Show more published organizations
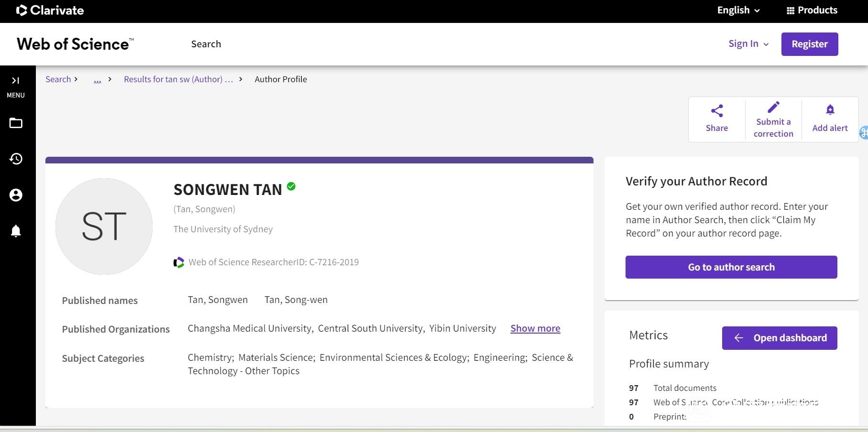Image resolution: width=868 pixels, height=432 pixels. pos(535,328)
